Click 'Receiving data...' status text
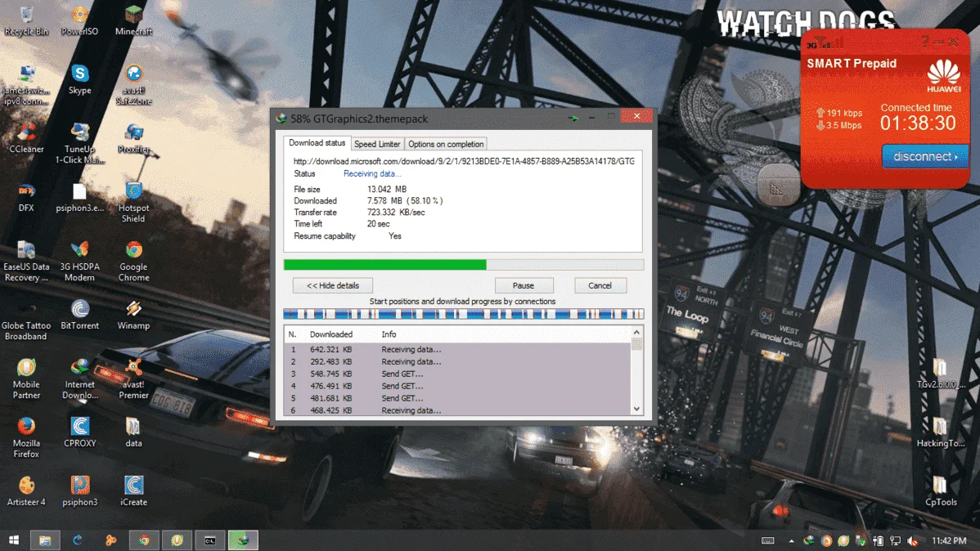This screenshot has height=551, width=980. (372, 173)
